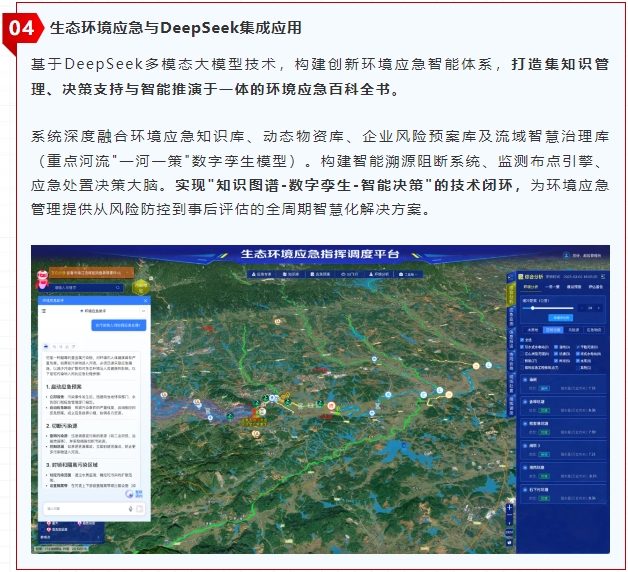Viewport: 628px width, 572px height.
Task: Expand the orange event banner dropdown
Action: (128, 273)
